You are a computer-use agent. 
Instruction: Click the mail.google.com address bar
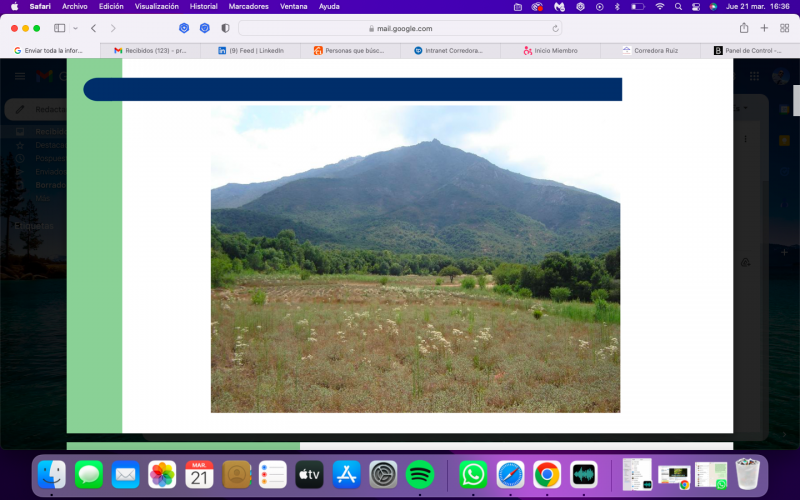pyautogui.click(x=400, y=29)
